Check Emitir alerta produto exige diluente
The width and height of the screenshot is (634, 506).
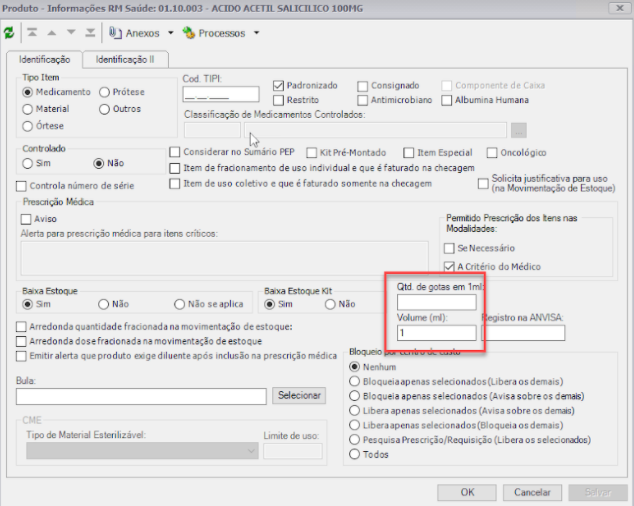tap(21, 356)
